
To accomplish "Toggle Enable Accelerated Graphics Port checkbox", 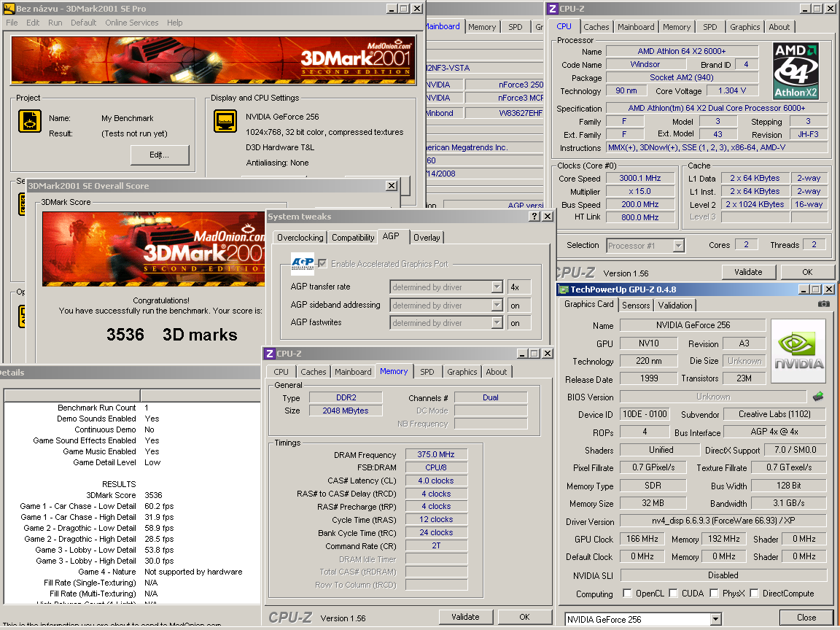I will (x=322, y=263).
